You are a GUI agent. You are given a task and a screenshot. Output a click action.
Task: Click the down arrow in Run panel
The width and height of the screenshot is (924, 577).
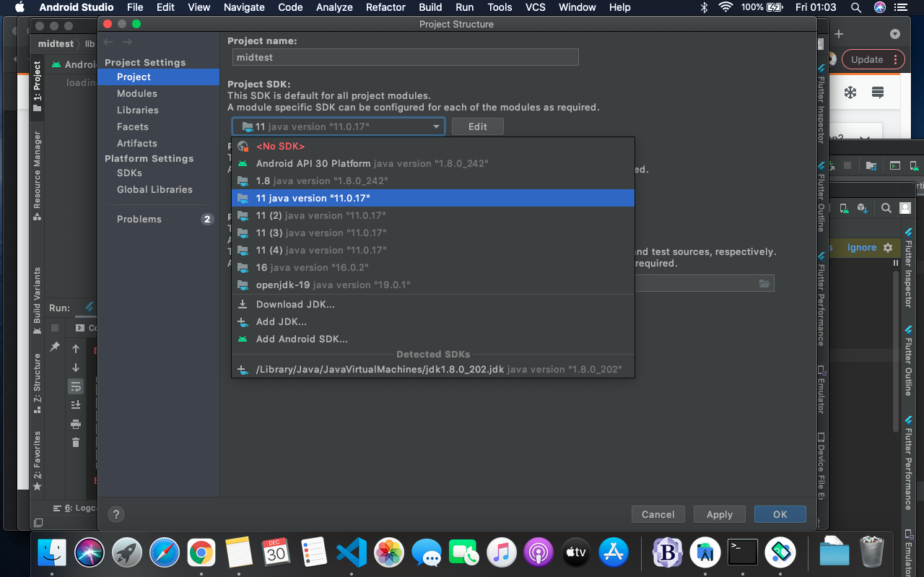tap(76, 368)
